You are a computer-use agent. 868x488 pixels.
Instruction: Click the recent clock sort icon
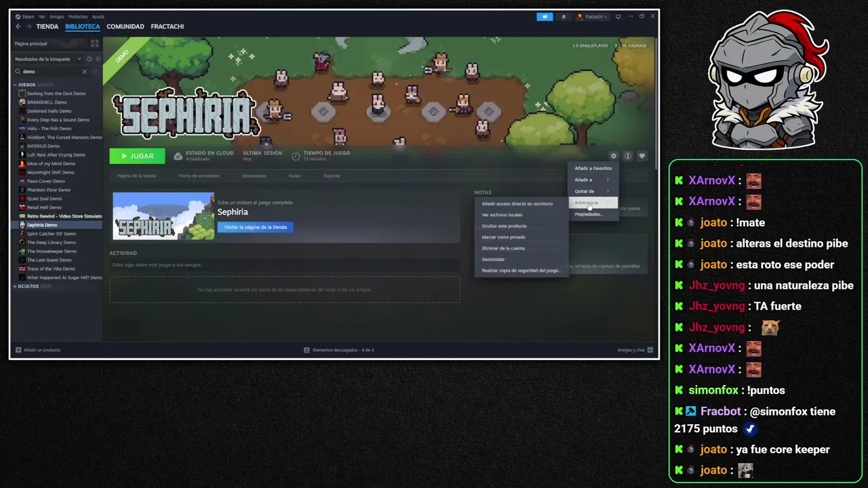click(x=89, y=59)
